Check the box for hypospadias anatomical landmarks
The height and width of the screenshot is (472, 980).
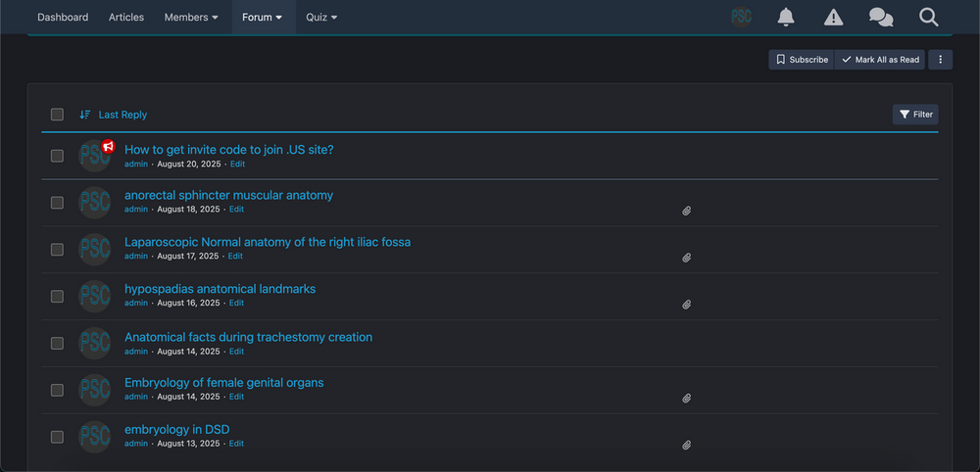point(57,296)
